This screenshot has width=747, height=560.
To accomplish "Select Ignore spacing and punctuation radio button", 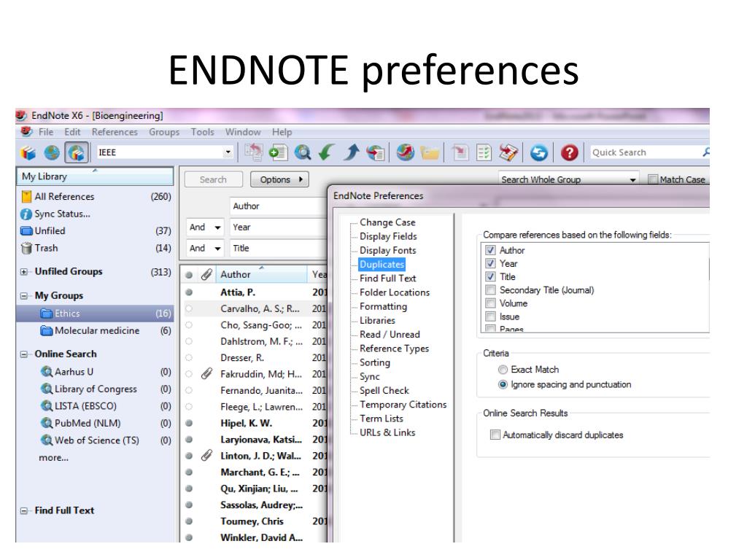I will click(503, 384).
